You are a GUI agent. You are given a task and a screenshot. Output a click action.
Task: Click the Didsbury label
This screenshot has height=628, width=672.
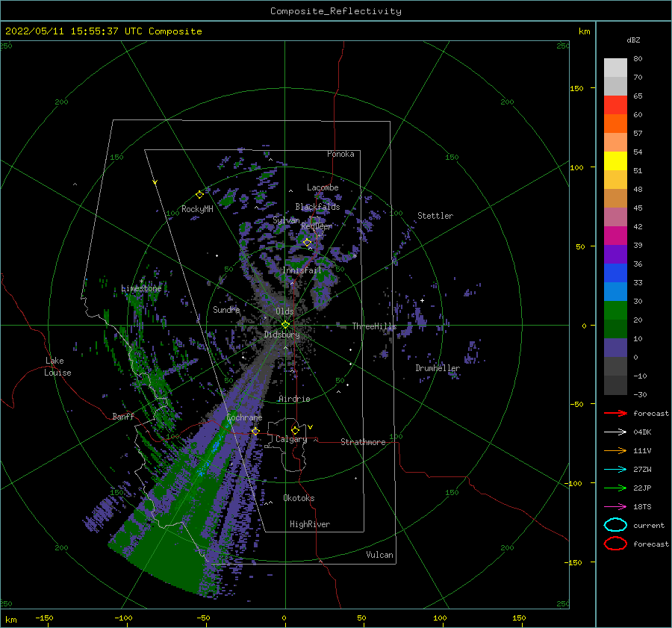coord(281,335)
